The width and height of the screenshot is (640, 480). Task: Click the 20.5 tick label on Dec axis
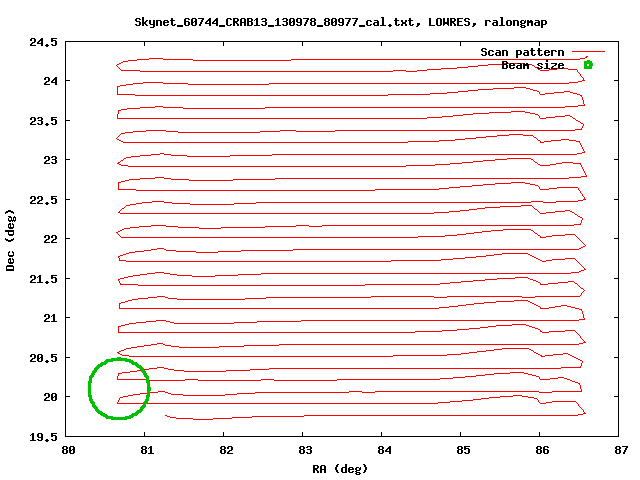(43, 358)
